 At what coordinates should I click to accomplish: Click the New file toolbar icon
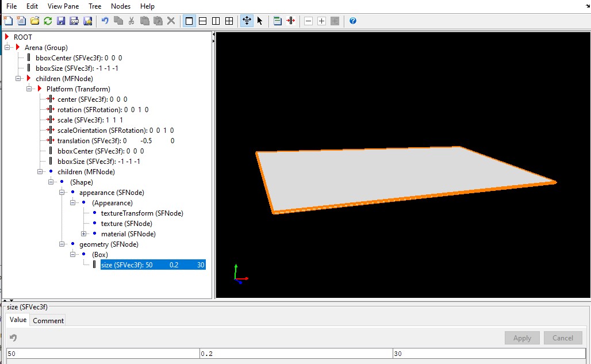(x=8, y=21)
